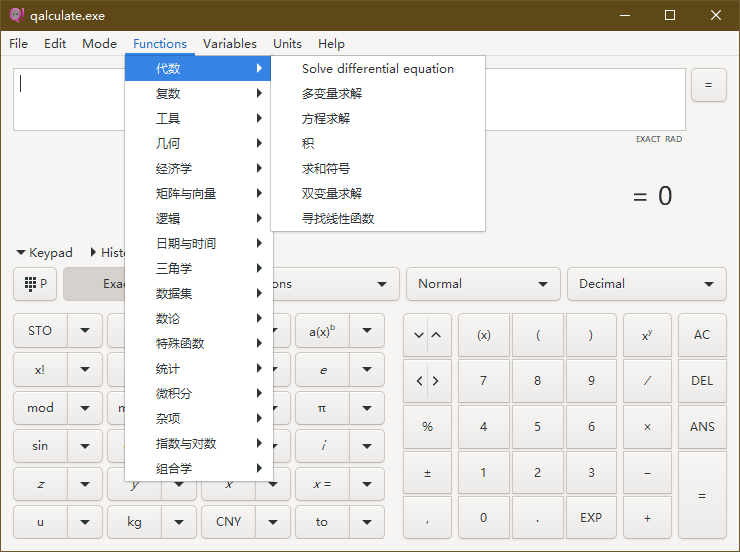
Task: Open the Variables menu
Action: pos(229,43)
